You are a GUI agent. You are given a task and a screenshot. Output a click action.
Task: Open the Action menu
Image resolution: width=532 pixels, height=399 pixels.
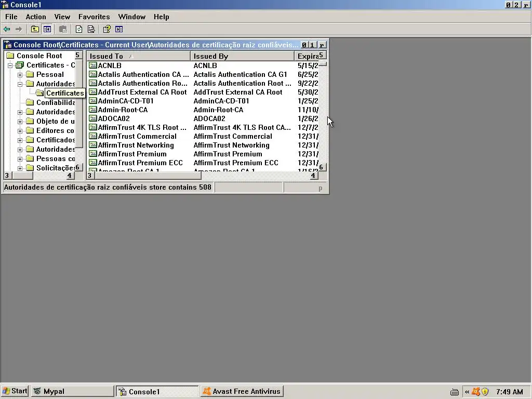36,17
